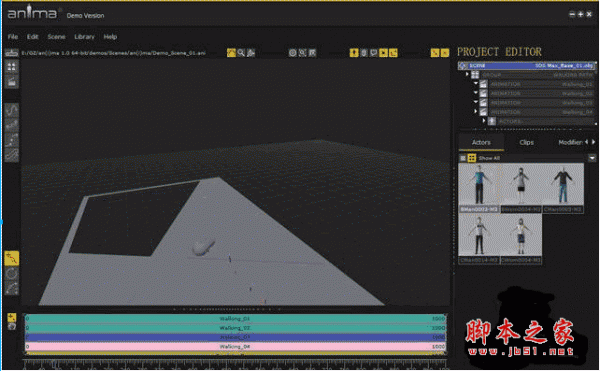This screenshot has height=371, width=600.
Task: Select the woman in white top and skirt thumbnail
Action: [x=521, y=188]
